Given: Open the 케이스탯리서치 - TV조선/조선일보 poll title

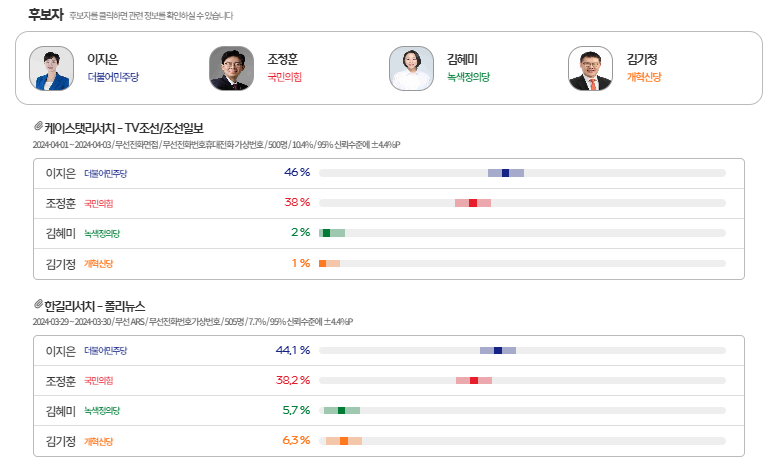Looking at the screenshot, I should [124, 128].
